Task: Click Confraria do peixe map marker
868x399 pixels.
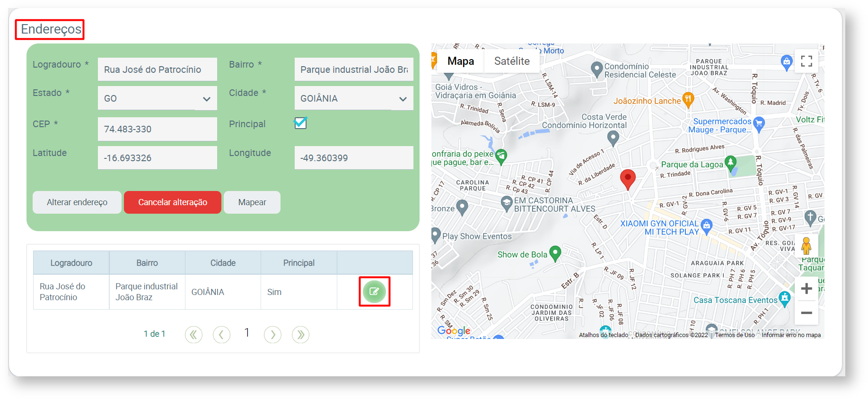Action: tap(501, 156)
